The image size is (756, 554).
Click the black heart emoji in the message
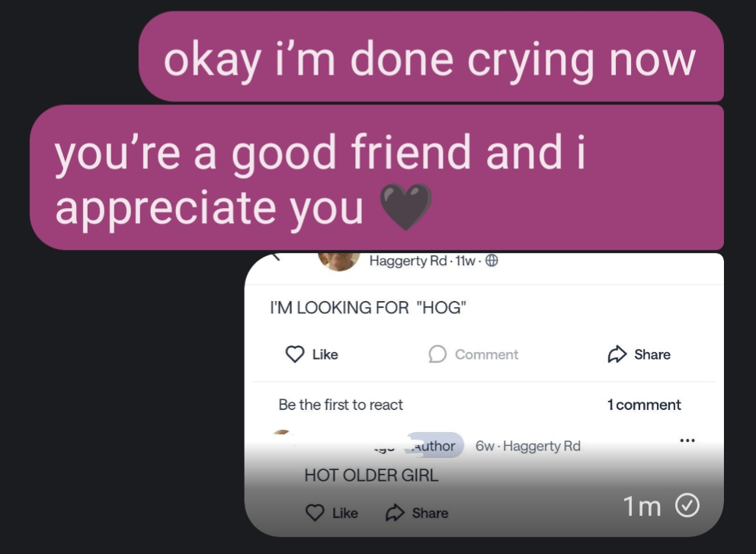[x=405, y=207]
